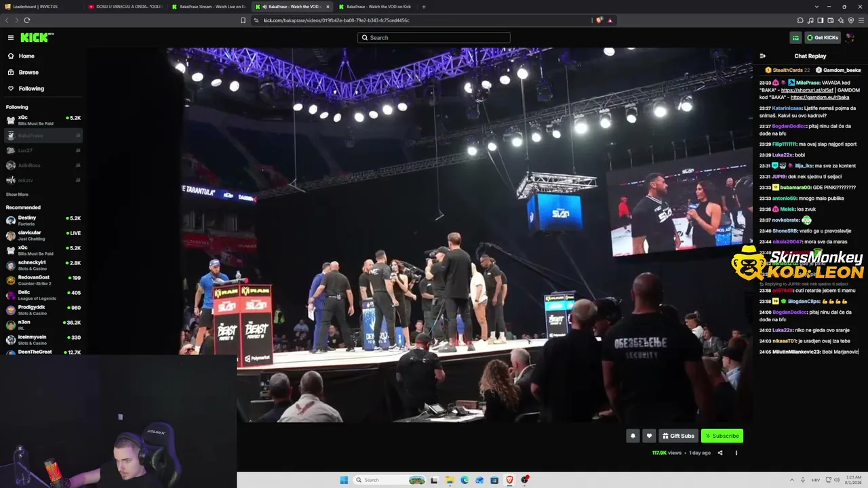Open clavicular channel in Recommended
This screenshot has width=868, height=488.
click(43, 235)
